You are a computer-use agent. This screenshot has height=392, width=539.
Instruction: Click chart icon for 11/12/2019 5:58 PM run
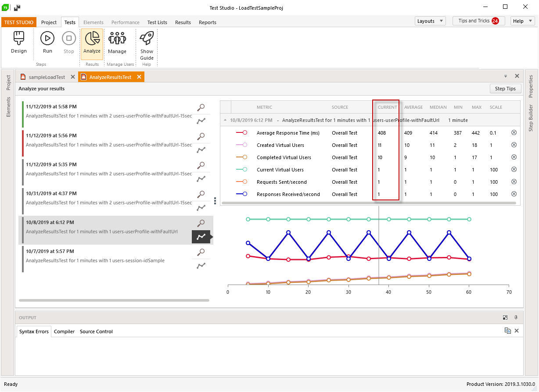tap(201, 121)
